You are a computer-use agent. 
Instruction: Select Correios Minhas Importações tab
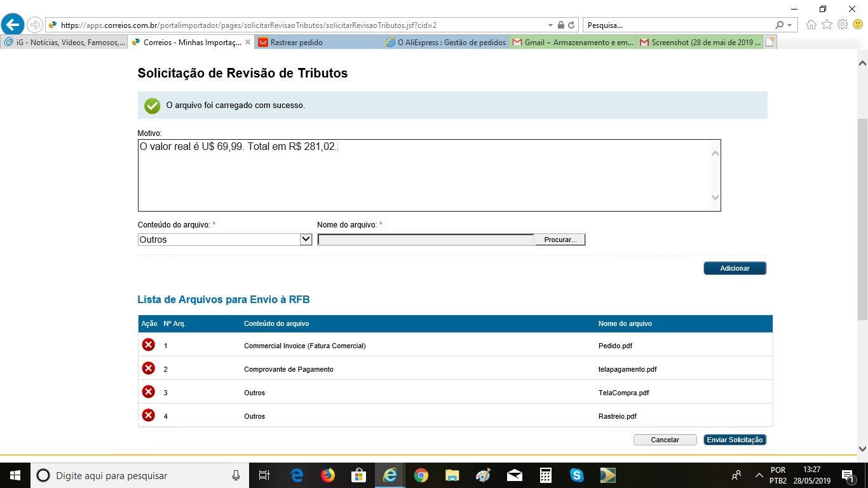pos(186,43)
